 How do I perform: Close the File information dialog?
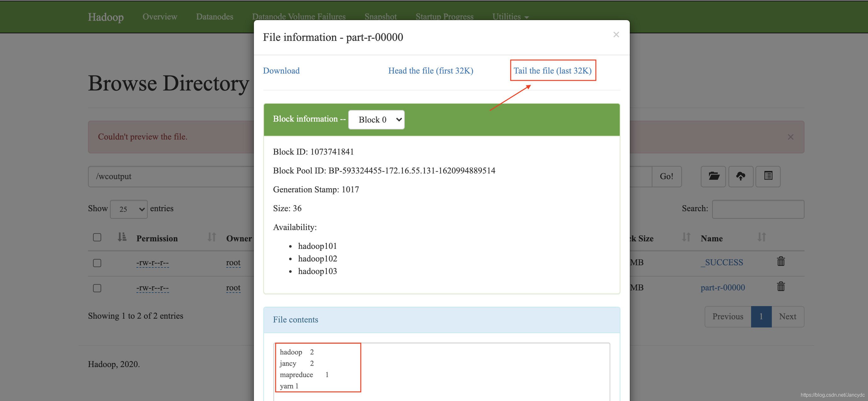coord(616,35)
